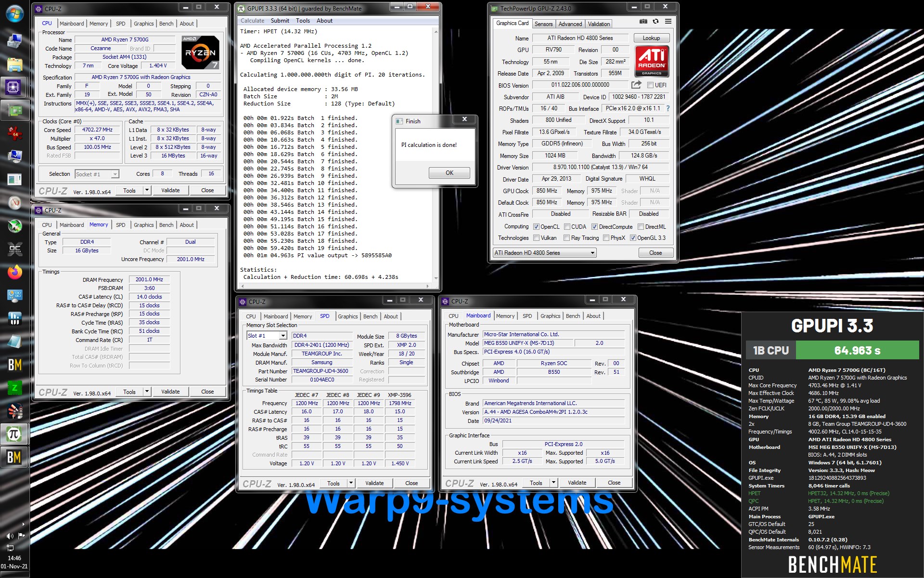Open the Windows Start orb
The image size is (924, 578).
[14, 13]
